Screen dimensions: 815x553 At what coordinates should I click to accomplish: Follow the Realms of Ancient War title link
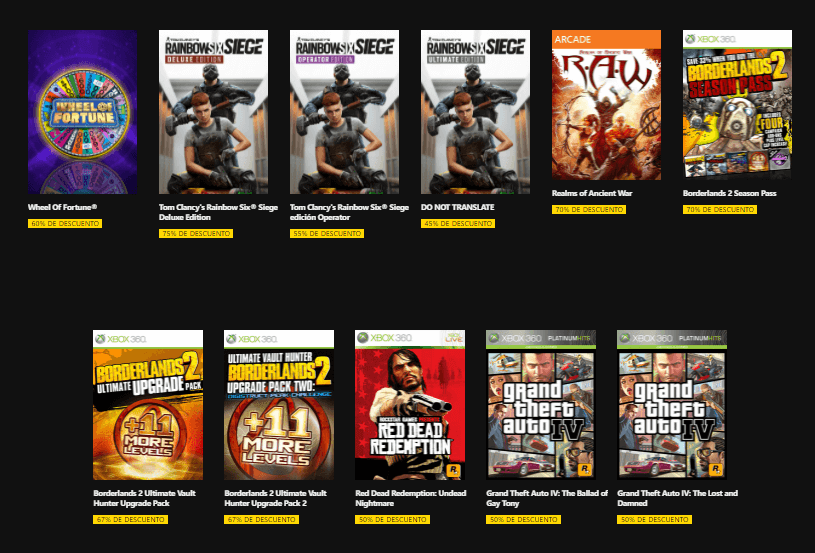click(x=592, y=193)
